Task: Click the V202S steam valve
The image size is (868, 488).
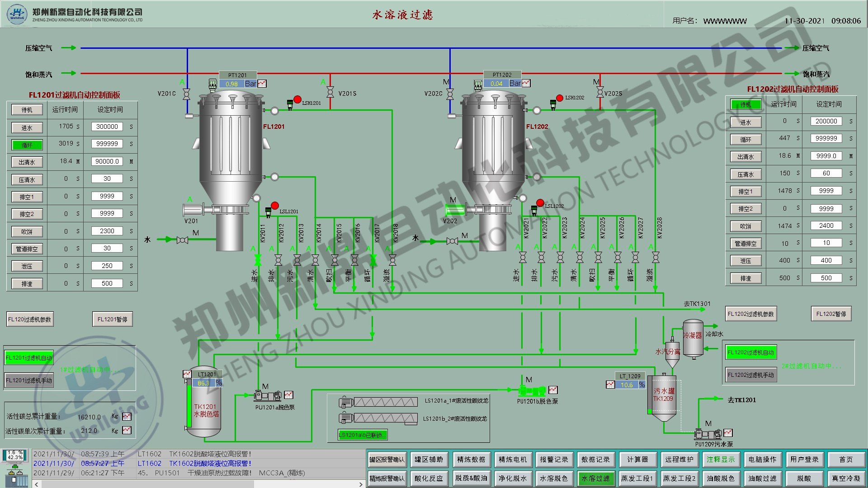Action: point(600,92)
